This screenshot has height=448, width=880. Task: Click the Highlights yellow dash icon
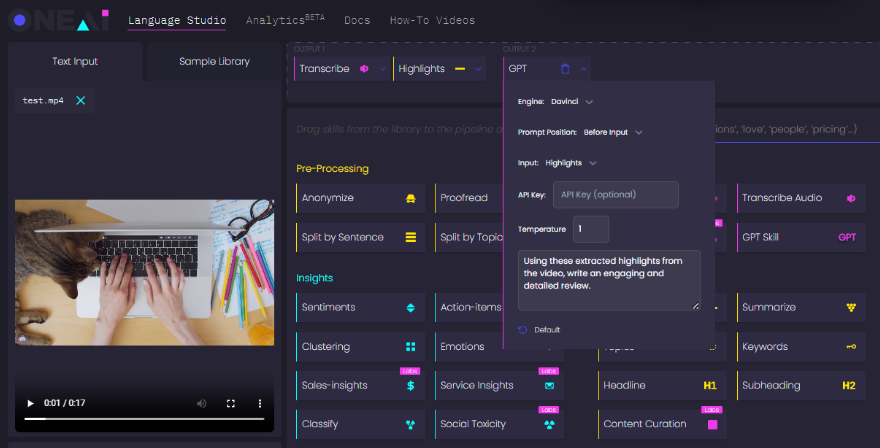click(x=460, y=68)
